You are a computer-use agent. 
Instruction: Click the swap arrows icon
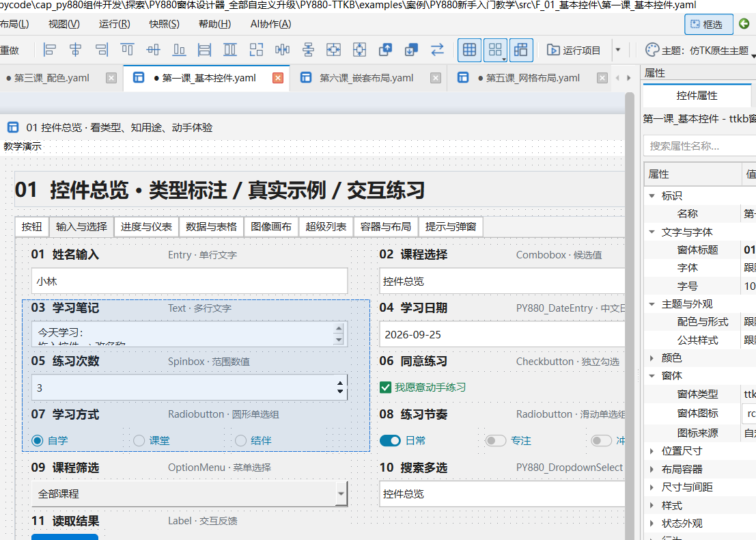point(437,50)
